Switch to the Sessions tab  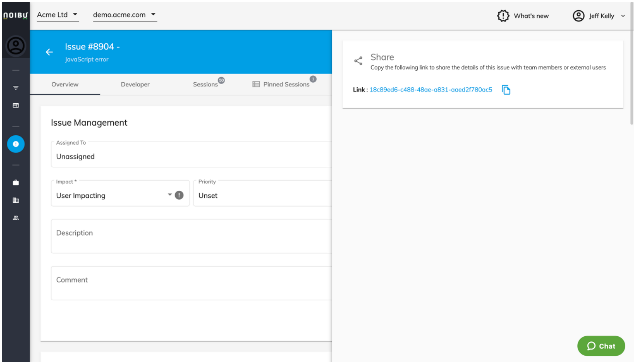206,85
